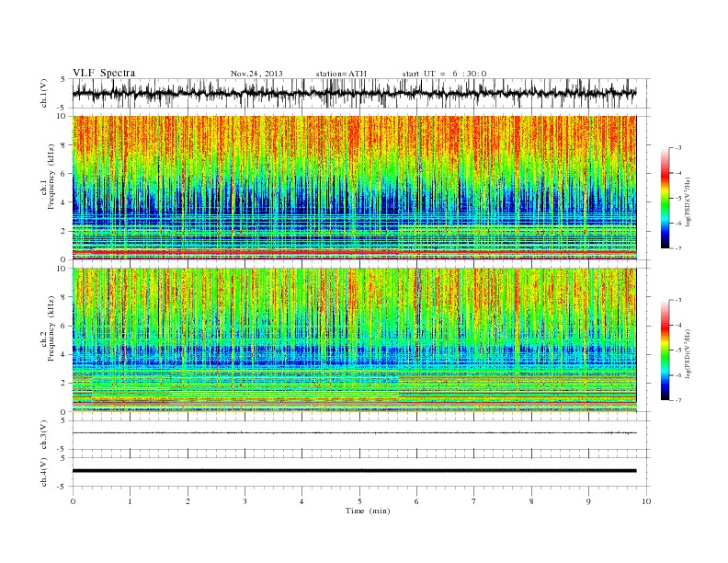Click the 'VLF Spectra' title text
The width and height of the screenshot is (728, 563).
tap(104, 73)
